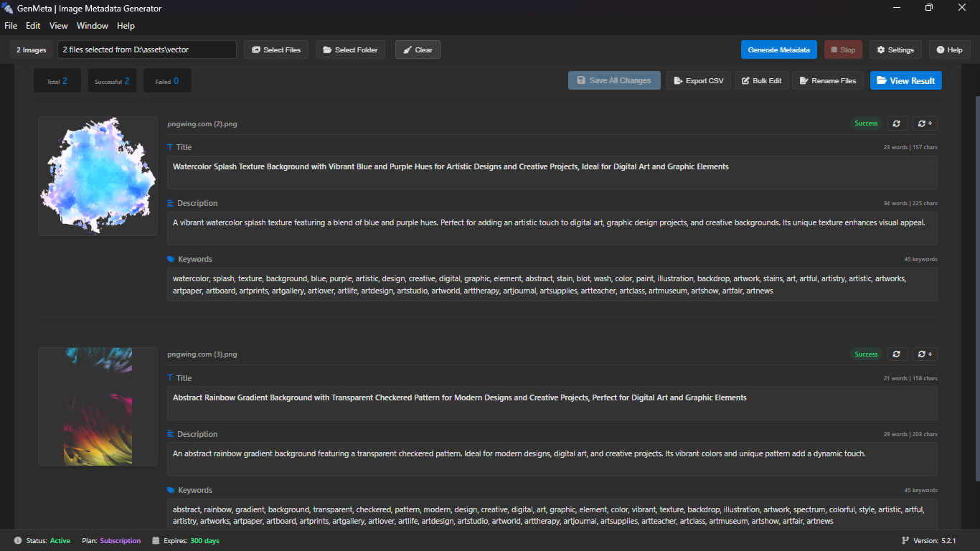This screenshot has height=551, width=980.
Task: Open View Result
Action: [905, 80]
